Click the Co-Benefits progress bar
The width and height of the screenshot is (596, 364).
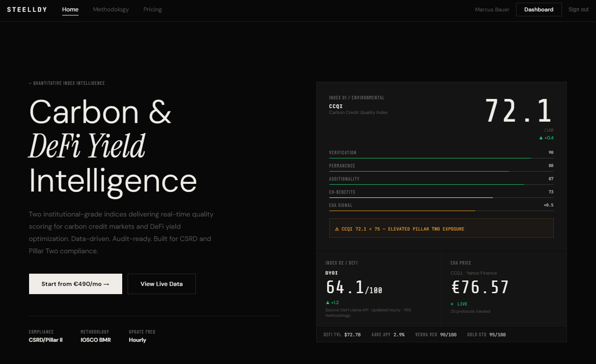(441, 197)
